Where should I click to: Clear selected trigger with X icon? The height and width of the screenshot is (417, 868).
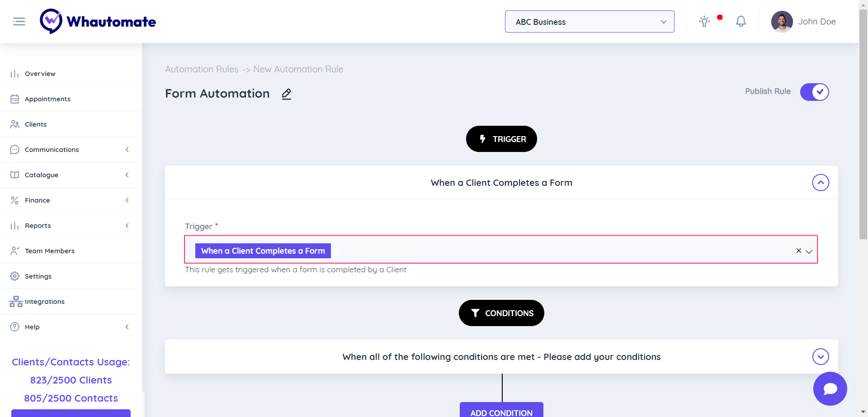tap(798, 251)
